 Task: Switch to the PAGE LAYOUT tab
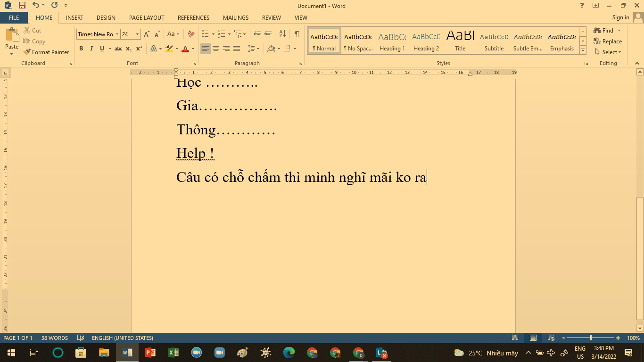pyautogui.click(x=147, y=17)
